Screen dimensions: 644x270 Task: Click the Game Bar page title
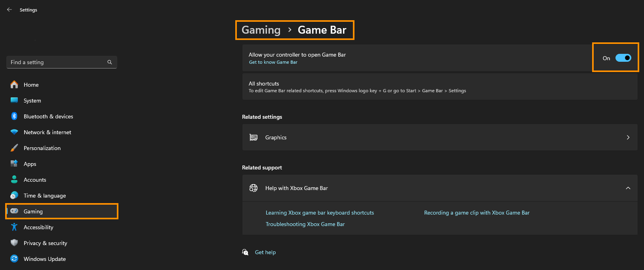[322, 30]
